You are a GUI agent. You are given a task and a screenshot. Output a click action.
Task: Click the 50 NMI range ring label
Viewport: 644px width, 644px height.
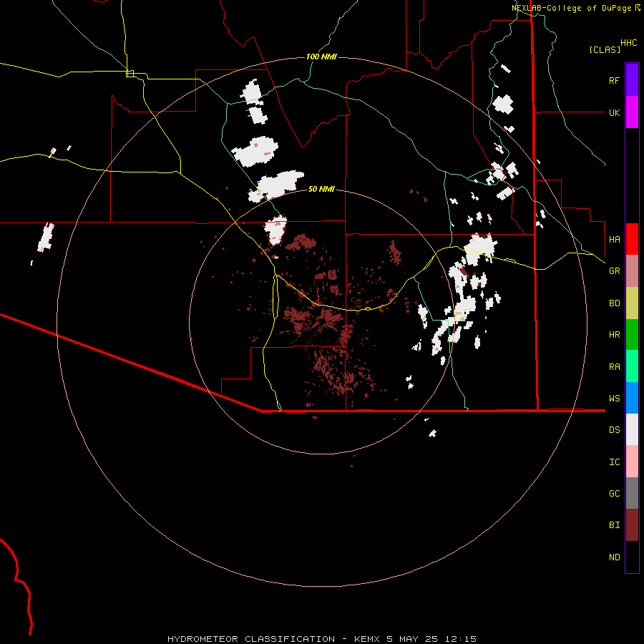click(321, 189)
